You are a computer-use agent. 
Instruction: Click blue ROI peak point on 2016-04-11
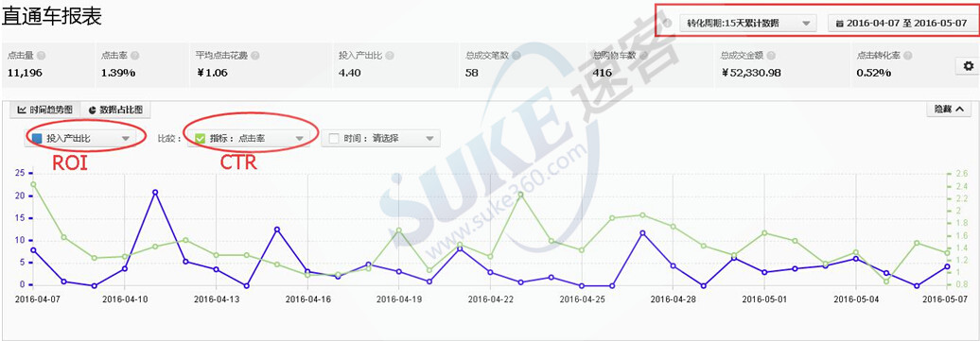tap(155, 193)
